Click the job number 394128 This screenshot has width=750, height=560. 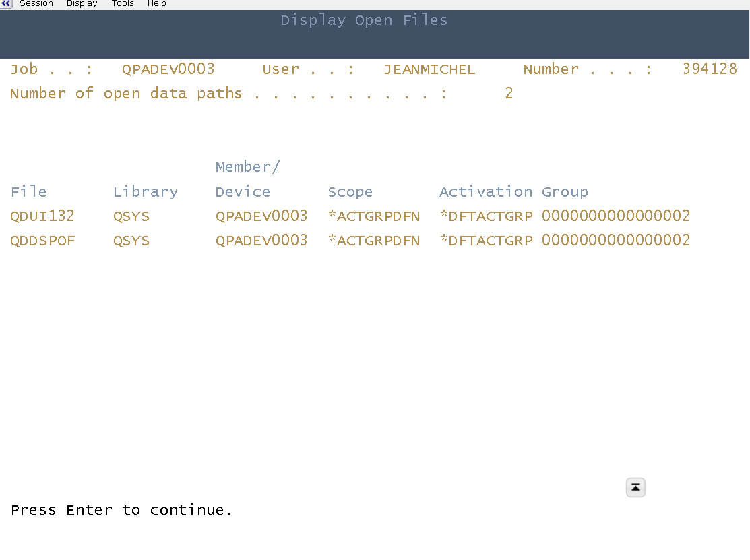click(x=710, y=69)
